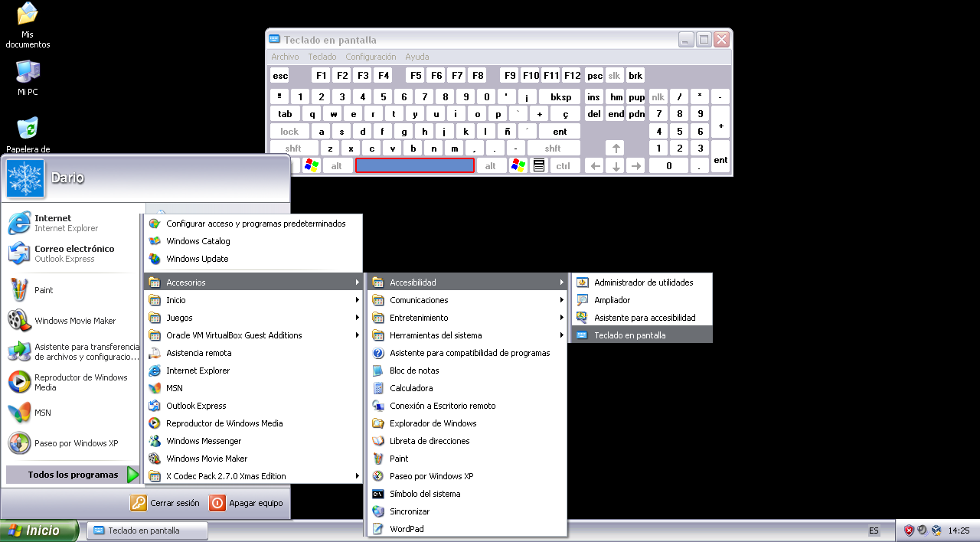
Task: Launch WordPad from Accesorios menu
Action: (467, 529)
